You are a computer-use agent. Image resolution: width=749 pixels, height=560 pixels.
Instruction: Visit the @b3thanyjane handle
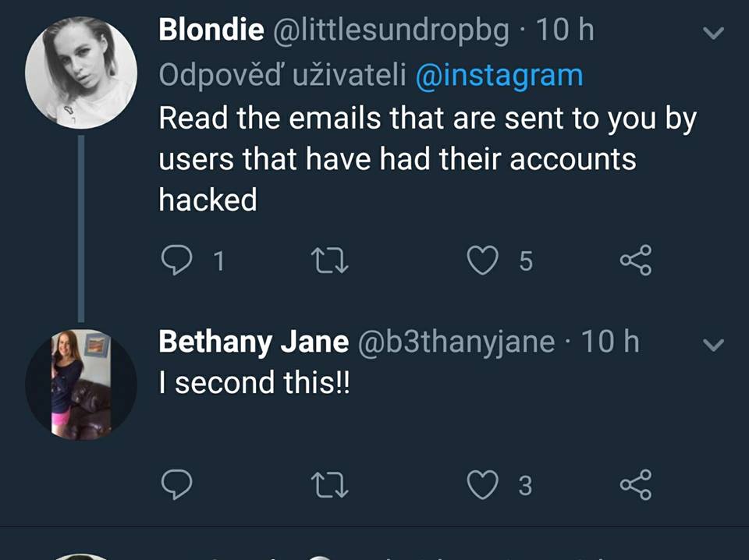[456, 342]
